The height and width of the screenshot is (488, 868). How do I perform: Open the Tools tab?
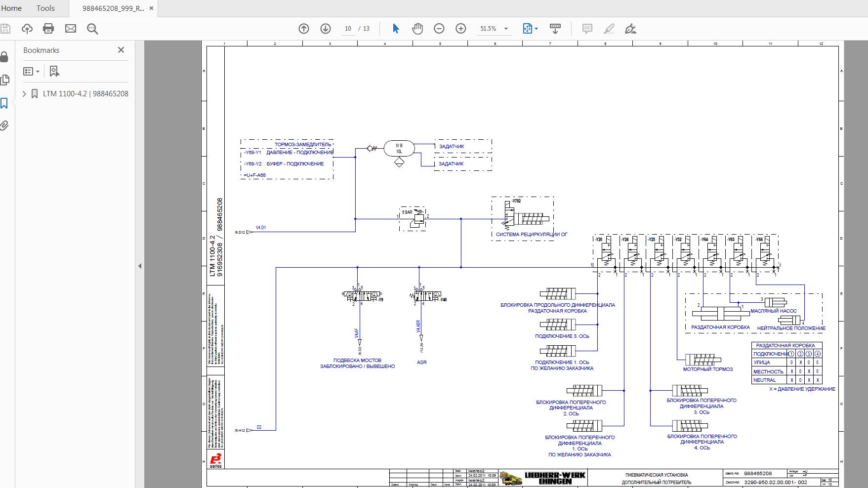(45, 8)
